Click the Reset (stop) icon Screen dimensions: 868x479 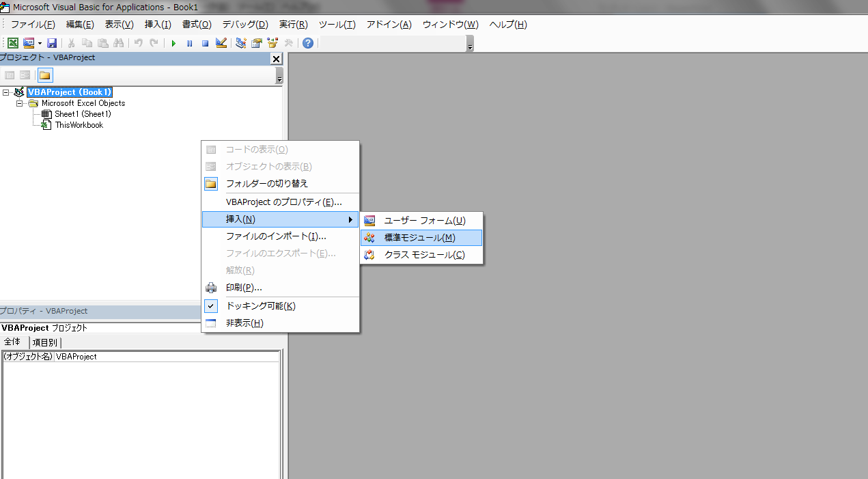[205, 42]
